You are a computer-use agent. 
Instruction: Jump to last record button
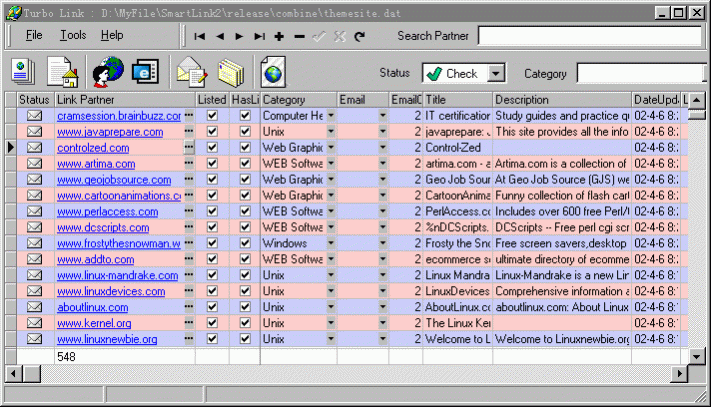pos(259,36)
